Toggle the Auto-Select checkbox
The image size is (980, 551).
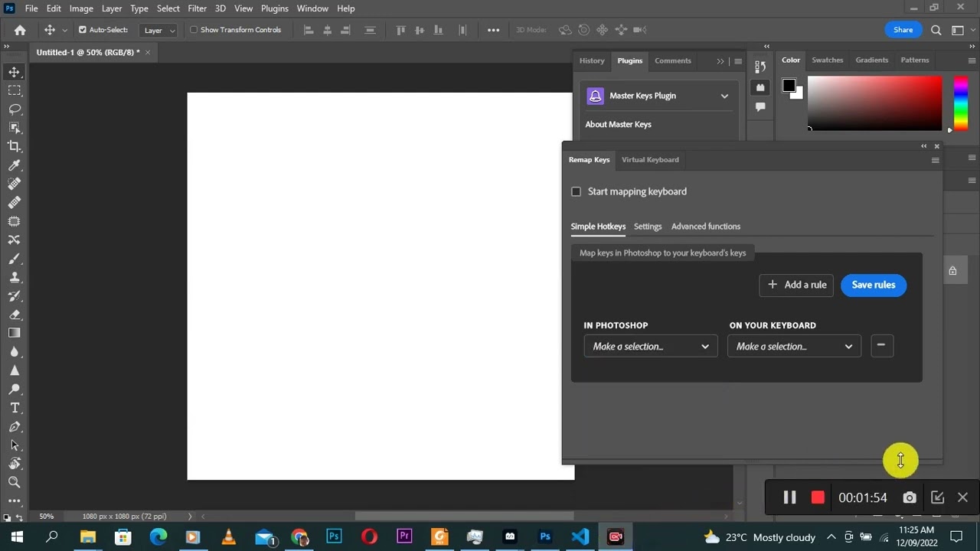point(83,30)
